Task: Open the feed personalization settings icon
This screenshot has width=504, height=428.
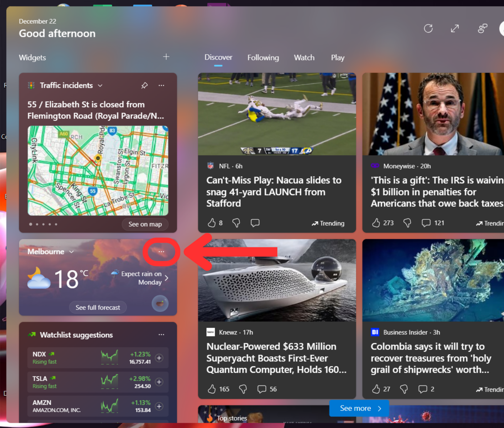Action: coord(482,28)
